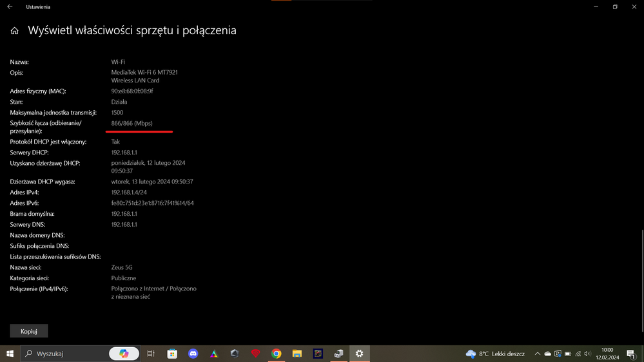644x362 pixels.
Task: Click the link speed value 866/866 (Mbps)
Action: (132, 123)
